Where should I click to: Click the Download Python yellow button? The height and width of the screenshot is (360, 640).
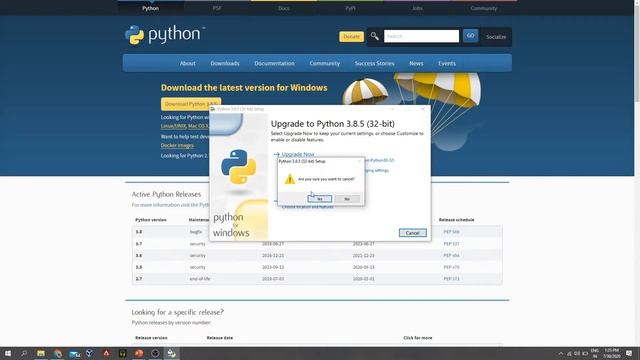(191, 104)
